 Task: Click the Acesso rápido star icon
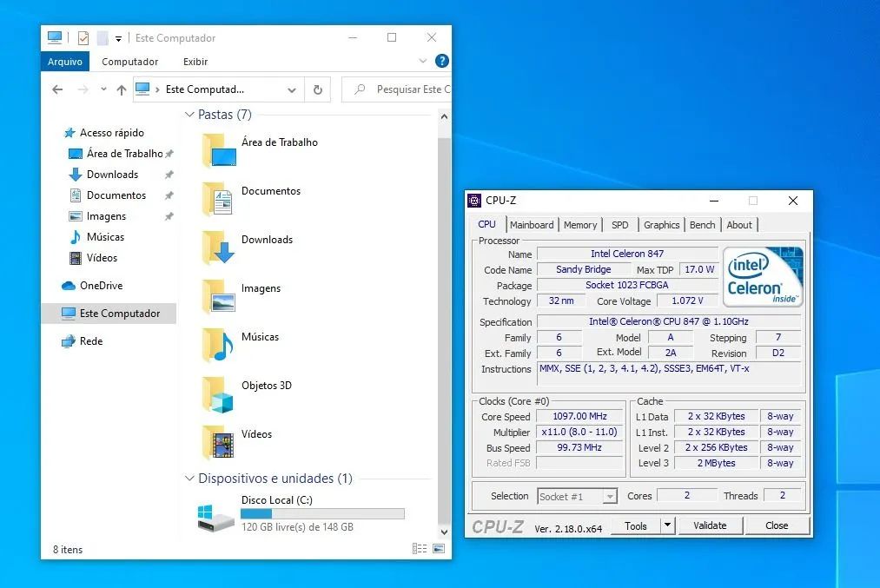pos(69,133)
